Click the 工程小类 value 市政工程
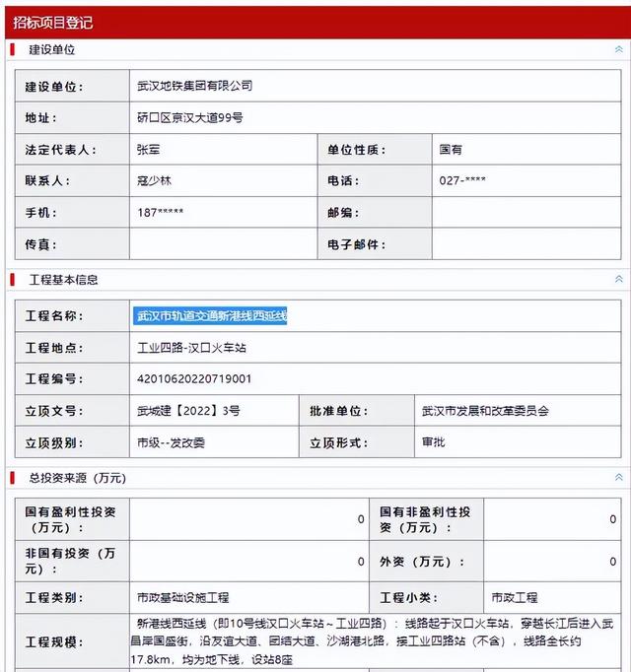 pos(515,597)
